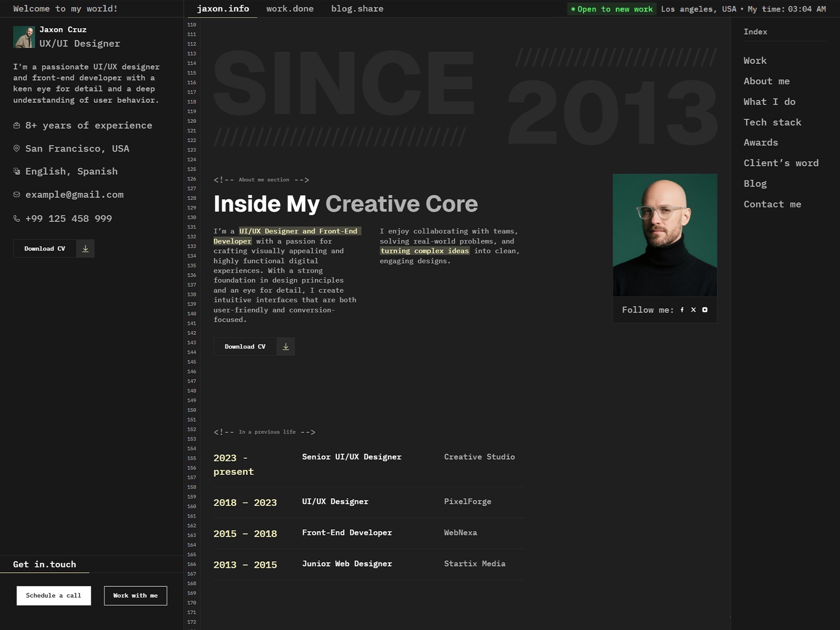This screenshot has width=840, height=630.
Task: Navigate to Contact me in Index
Action: point(772,204)
